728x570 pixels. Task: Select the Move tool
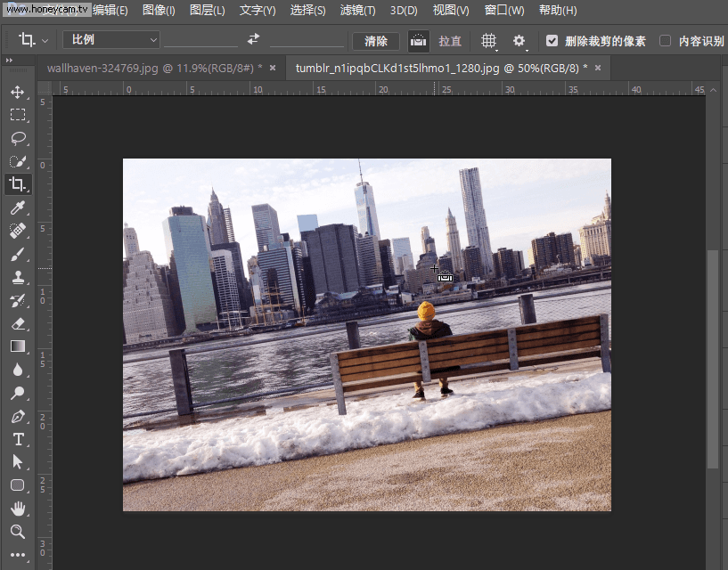17,92
